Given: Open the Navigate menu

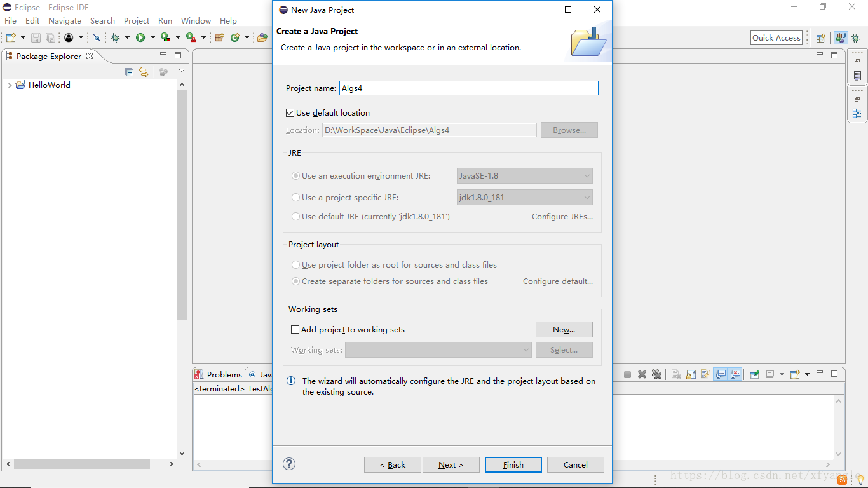Looking at the screenshot, I should click(x=65, y=20).
